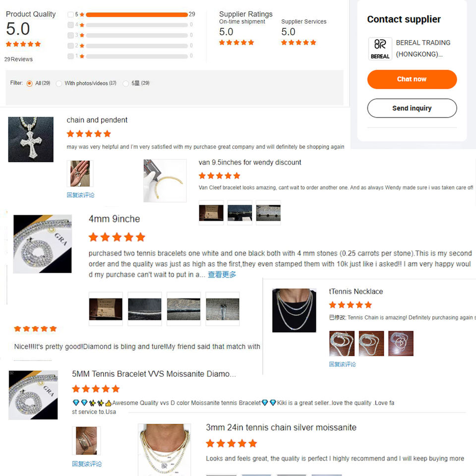476x476 pixels.
Task: Tick the 1 star rating filter checkbox
Action: pyautogui.click(x=70, y=56)
